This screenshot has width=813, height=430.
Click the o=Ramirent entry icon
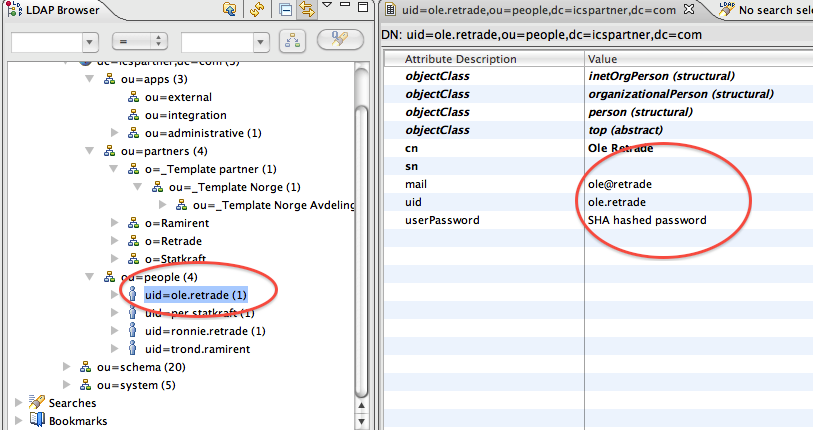(x=133, y=223)
